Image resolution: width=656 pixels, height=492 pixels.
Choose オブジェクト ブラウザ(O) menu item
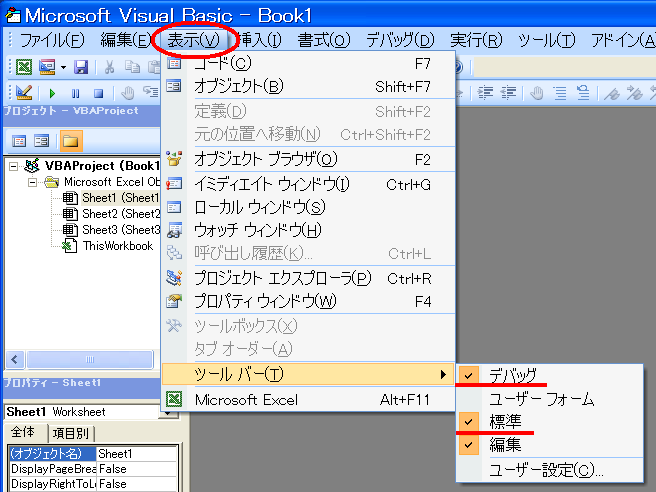(308, 159)
